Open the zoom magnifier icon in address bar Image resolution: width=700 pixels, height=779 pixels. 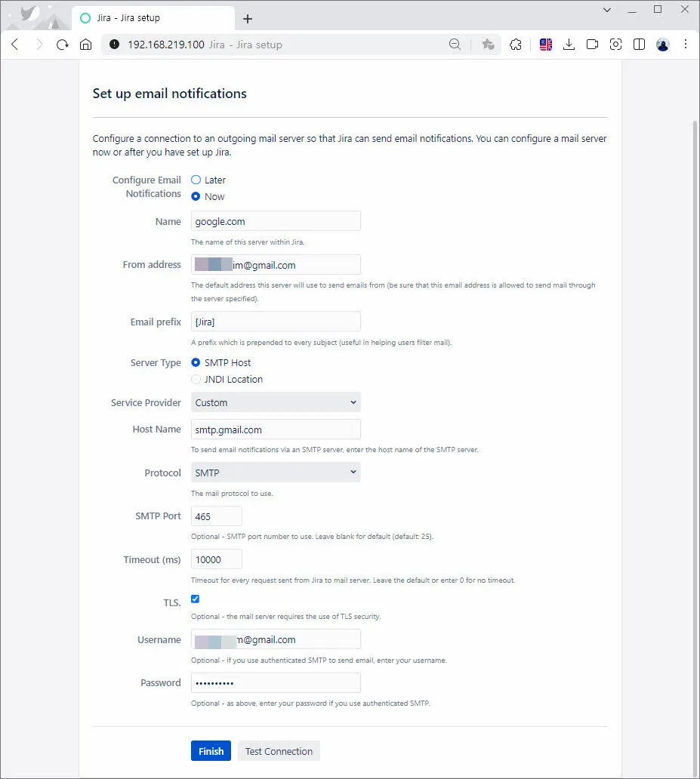click(x=455, y=45)
